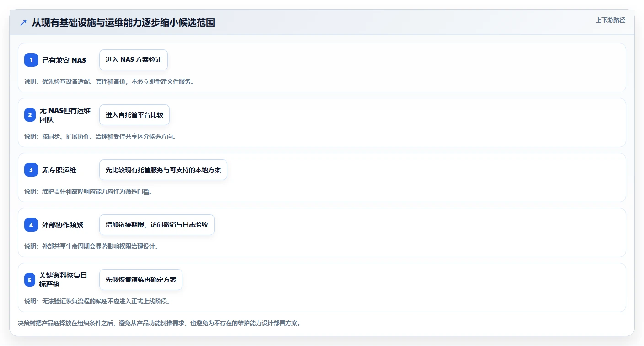Click the 先做恢复演练再确定方案 button
The width and height of the screenshot is (644, 346).
[141, 280]
